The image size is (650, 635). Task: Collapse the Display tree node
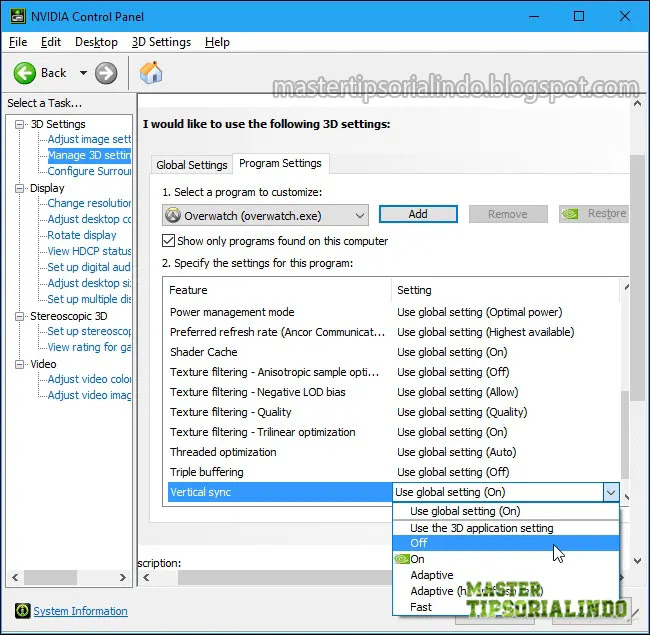[19, 188]
